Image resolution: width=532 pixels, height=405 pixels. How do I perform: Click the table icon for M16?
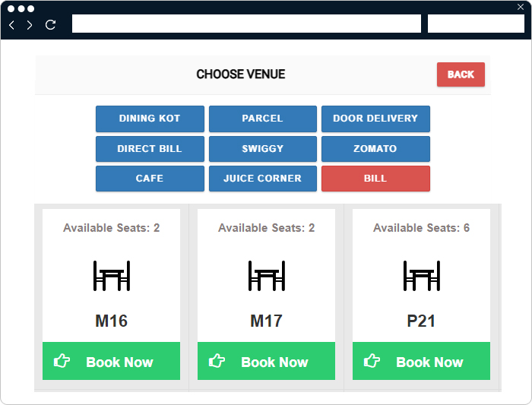(112, 275)
